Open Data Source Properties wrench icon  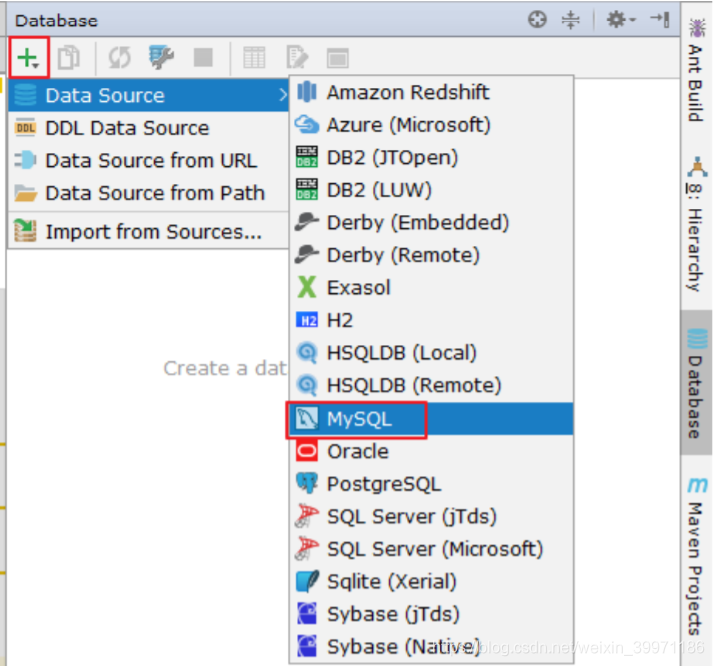coord(161,58)
